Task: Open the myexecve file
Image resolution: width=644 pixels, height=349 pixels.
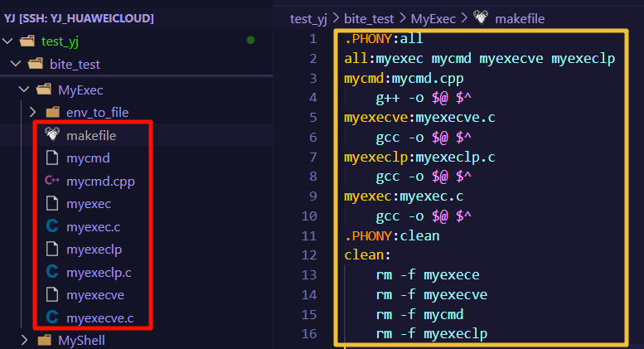Action: [95, 295]
